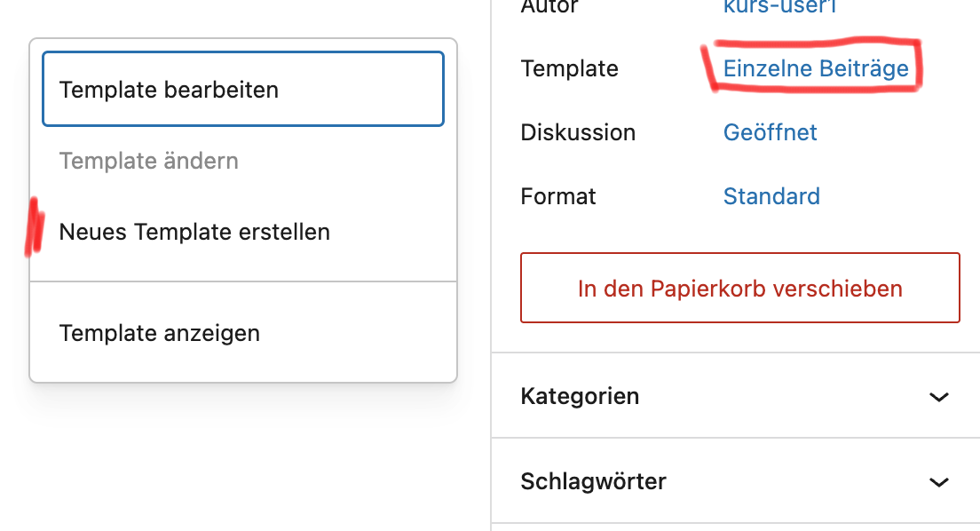Click the divider line above "Template anzeigen"
The image size is (980, 531).
(x=242, y=281)
